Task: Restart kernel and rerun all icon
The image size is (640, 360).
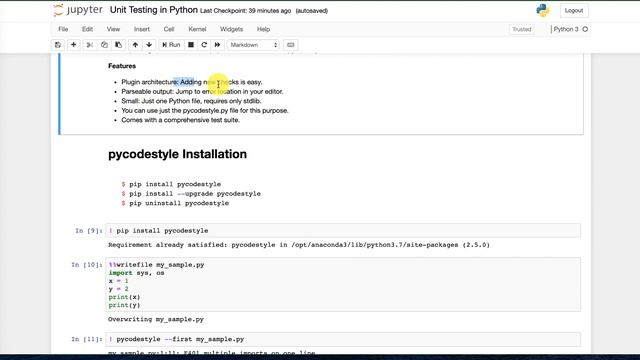Action: pyautogui.click(x=218, y=45)
